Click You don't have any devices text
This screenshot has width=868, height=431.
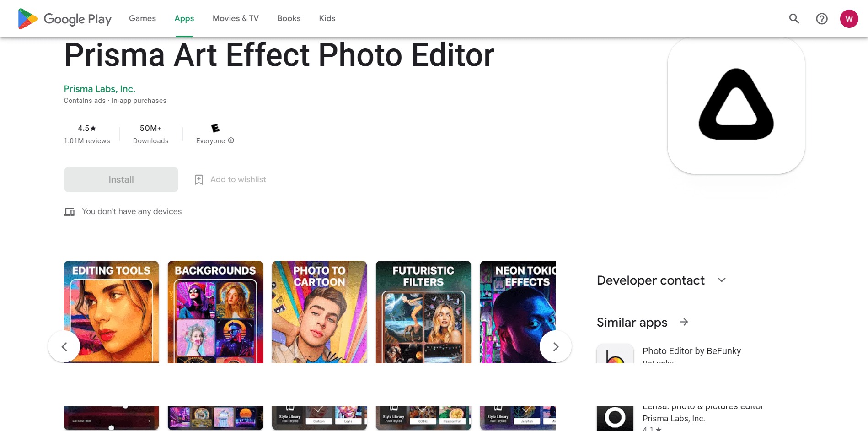[132, 211]
